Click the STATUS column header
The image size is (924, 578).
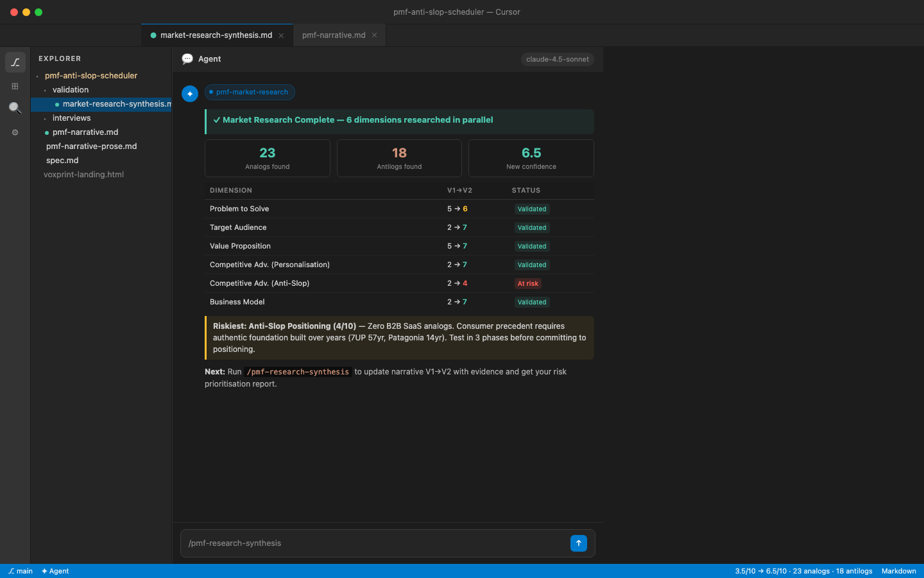tap(526, 190)
